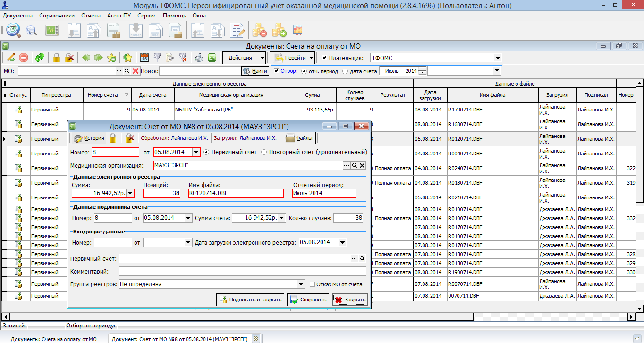The width and height of the screenshot is (644, 343).
Task: Click the green right arrow navigation icon
Action: click(x=98, y=58)
